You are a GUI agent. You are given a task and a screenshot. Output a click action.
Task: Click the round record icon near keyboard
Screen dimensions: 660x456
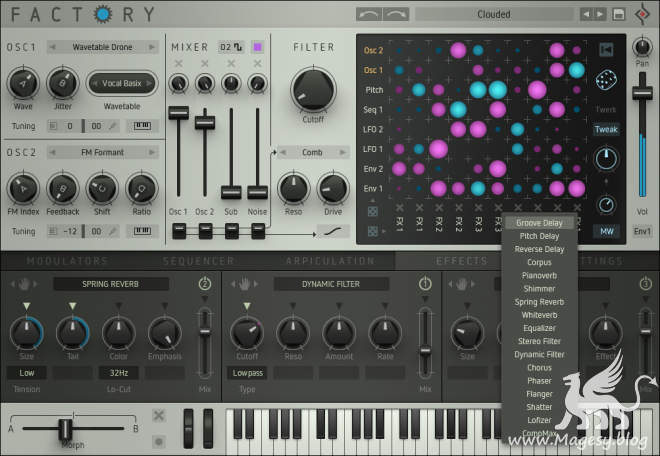pyautogui.click(x=159, y=442)
